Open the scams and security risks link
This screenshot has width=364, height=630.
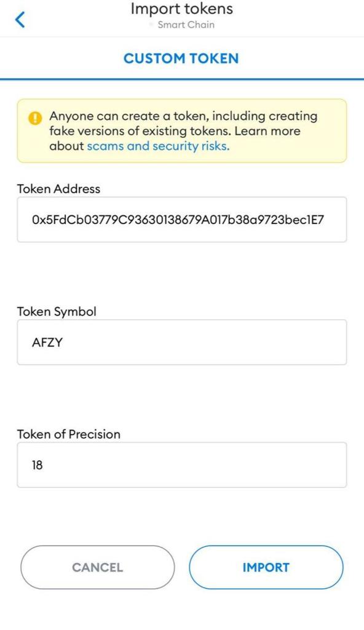pyautogui.click(x=158, y=146)
